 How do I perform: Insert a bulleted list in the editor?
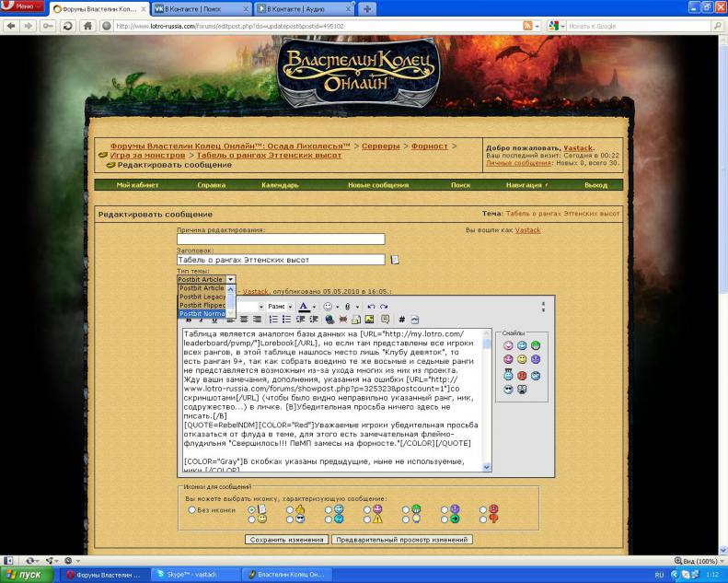click(286, 320)
